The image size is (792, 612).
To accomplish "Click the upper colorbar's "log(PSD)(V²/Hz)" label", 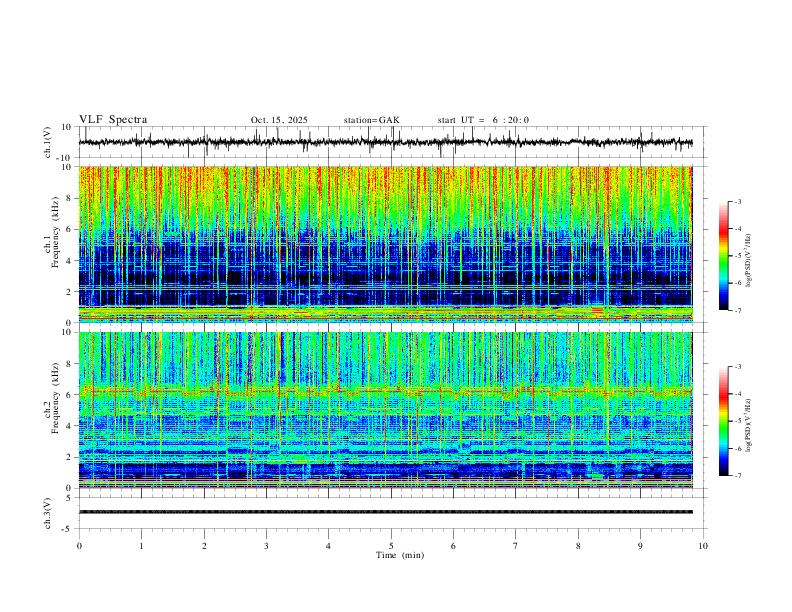I will point(749,261).
